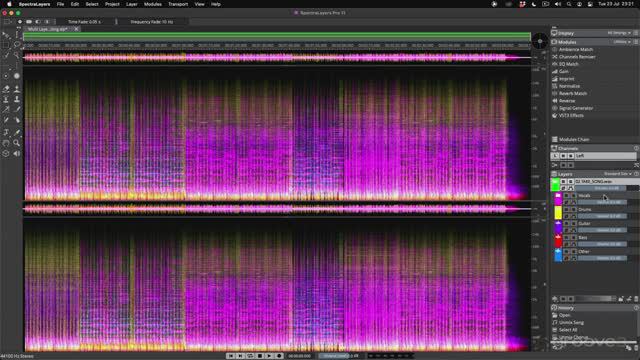Viewport: 640px width, 360px height.
Task: Open the View menu
Action: [199, 4]
